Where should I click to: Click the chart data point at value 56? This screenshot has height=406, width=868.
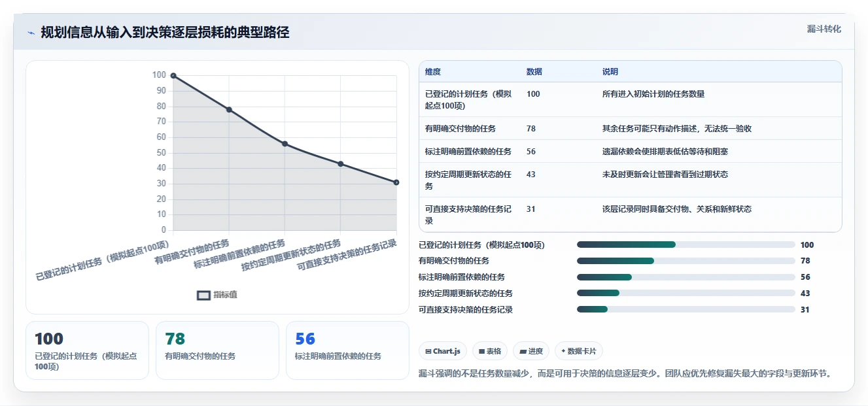click(285, 144)
